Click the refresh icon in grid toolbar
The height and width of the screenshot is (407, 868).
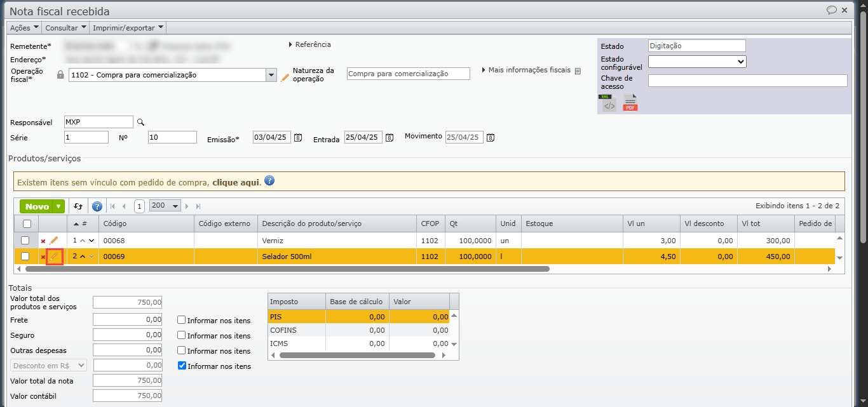[78, 206]
